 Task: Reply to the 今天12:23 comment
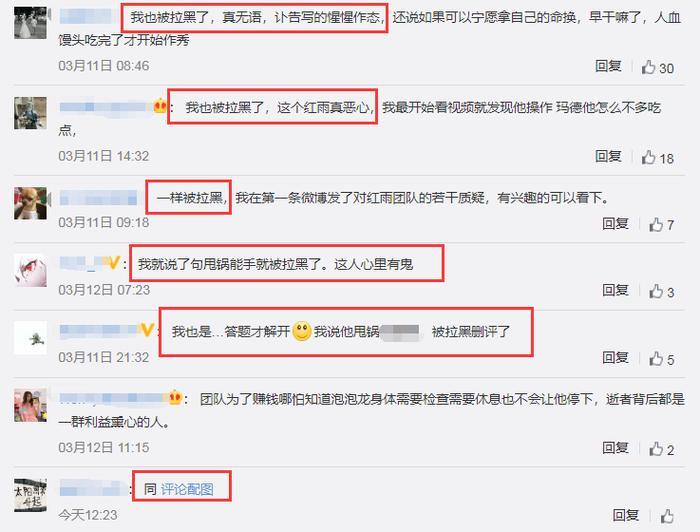625,515
